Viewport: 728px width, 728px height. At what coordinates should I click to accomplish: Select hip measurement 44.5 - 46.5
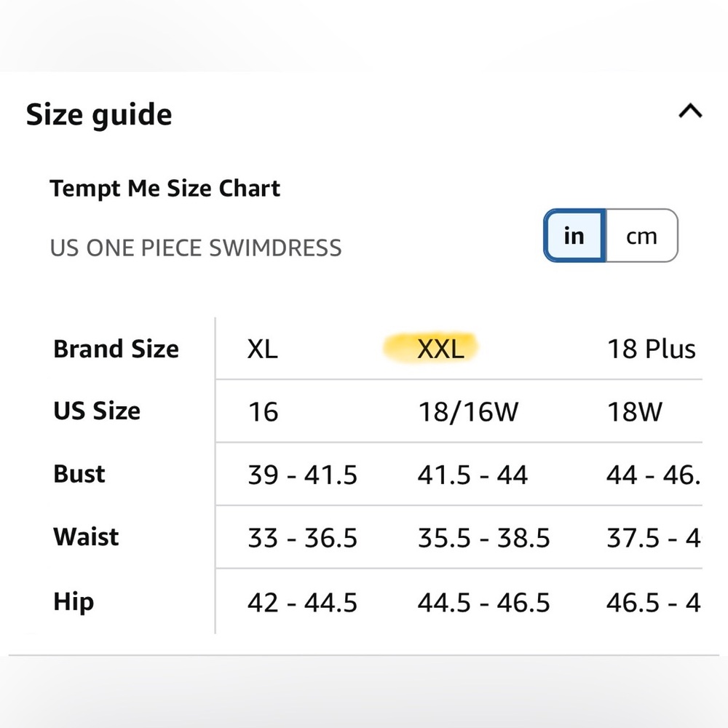point(482,602)
